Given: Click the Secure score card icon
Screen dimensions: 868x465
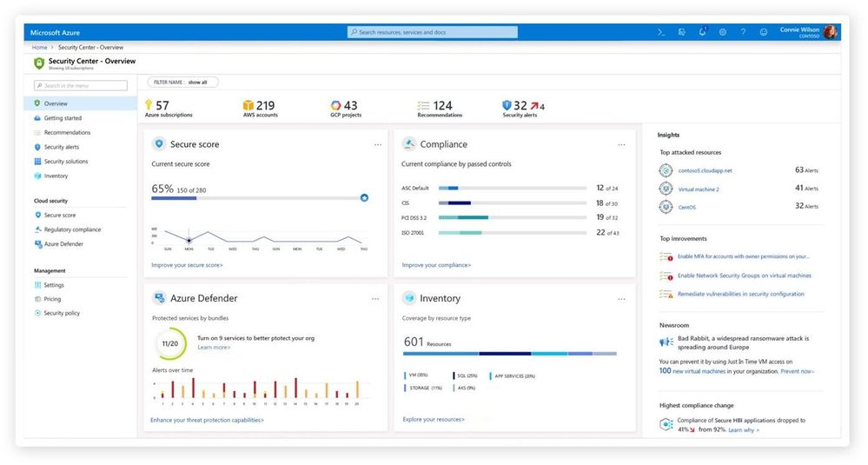Looking at the screenshot, I should (x=159, y=144).
